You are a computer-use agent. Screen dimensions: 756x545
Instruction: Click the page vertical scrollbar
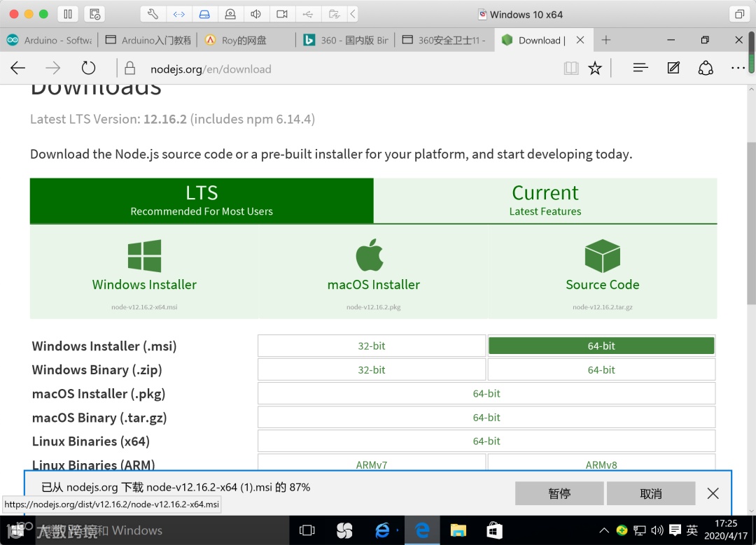(x=751, y=223)
